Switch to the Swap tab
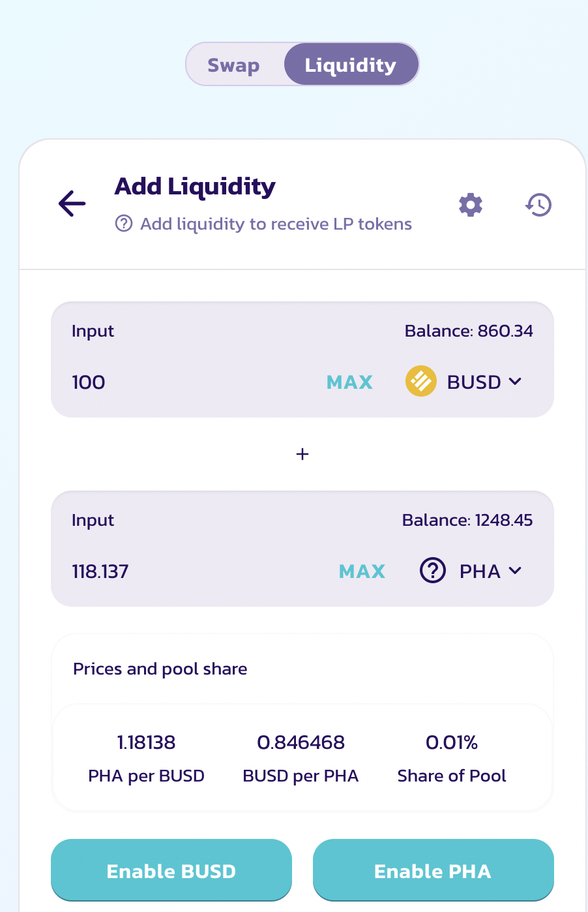Viewport: 588px width, 912px height. 233,65
